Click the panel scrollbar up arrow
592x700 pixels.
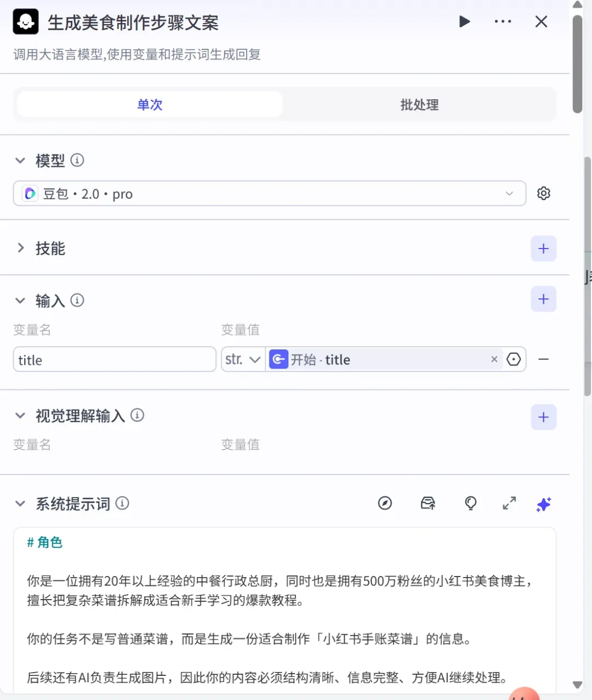577,5
